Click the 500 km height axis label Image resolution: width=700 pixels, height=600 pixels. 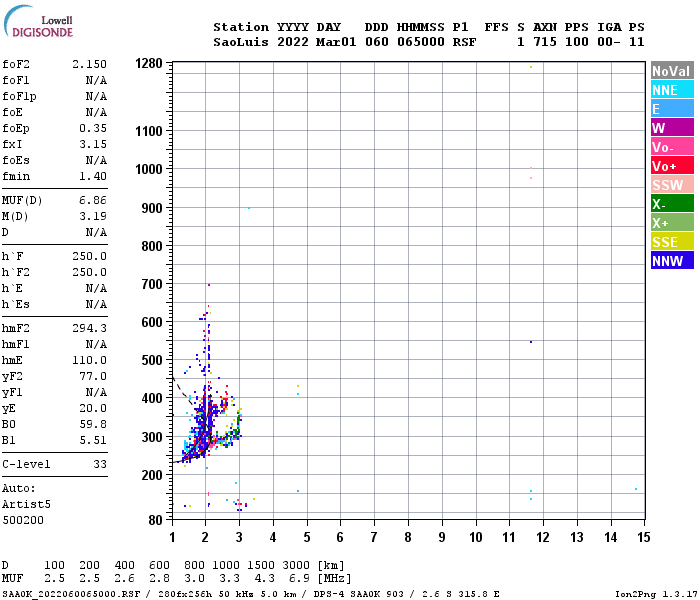pos(152,360)
